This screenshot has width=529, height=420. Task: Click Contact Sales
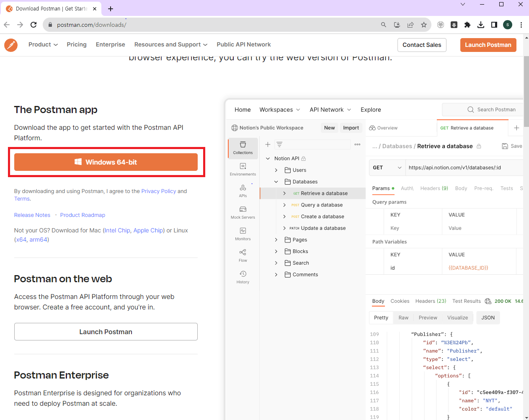coord(422,45)
